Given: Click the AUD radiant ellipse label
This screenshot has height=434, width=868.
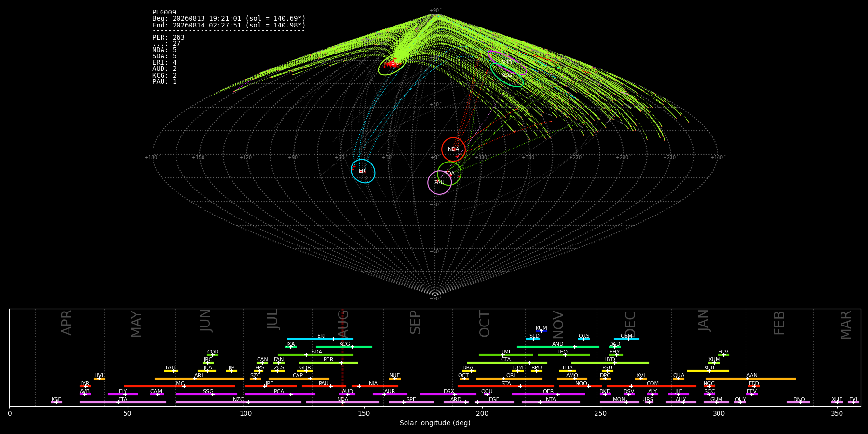Looking at the screenshot, I should point(507,63).
